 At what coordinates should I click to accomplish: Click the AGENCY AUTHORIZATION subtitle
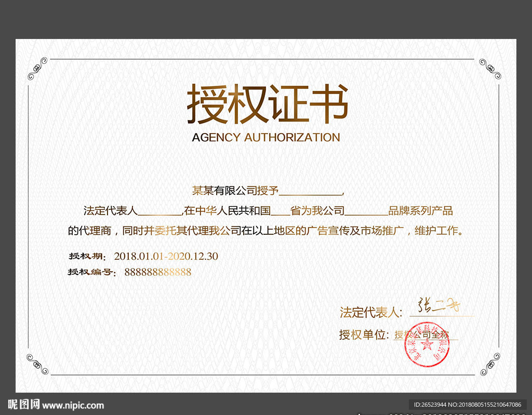tap(265, 138)
